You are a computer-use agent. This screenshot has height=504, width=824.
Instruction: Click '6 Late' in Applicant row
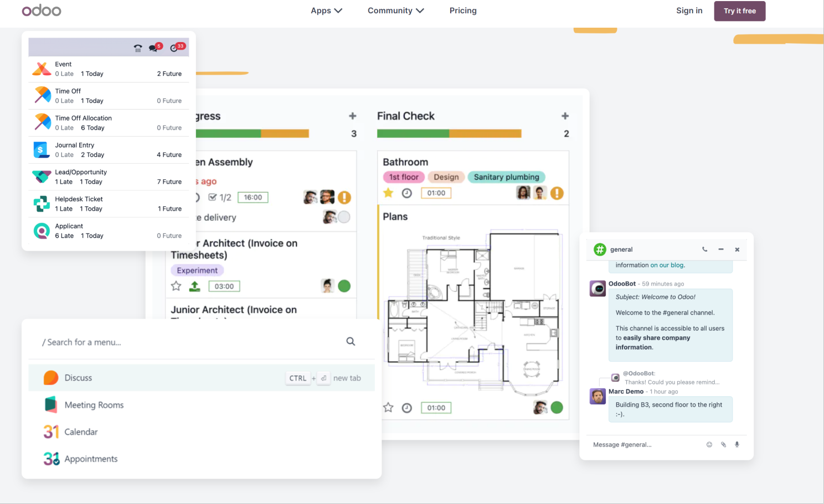64,236
